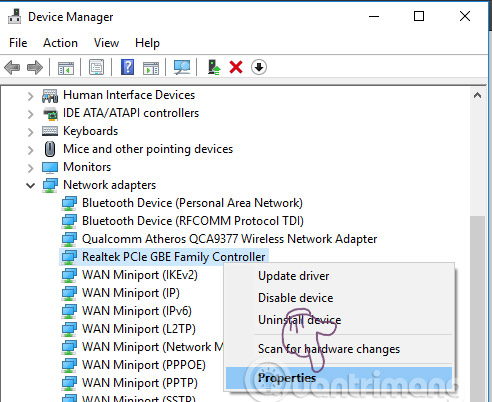Open the Properties sheet toolbar icon
This screenshot has width=492, height=402.
[96, 67]
